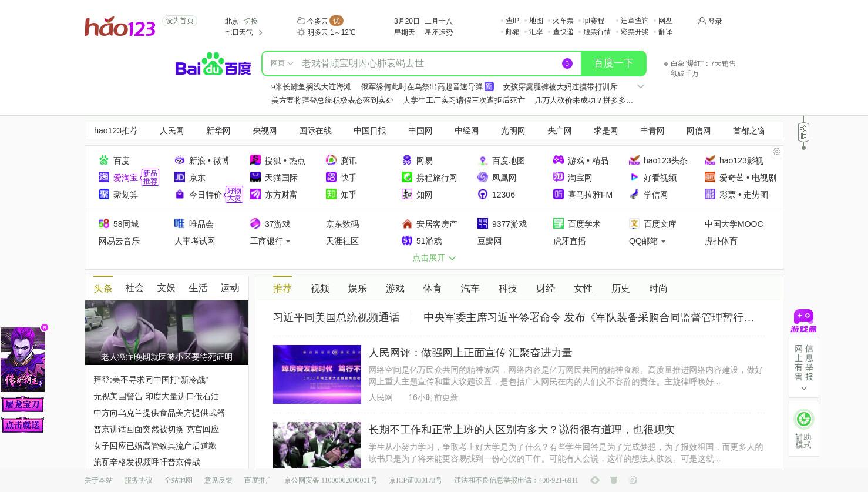Click the 爱奇艺 icon
This screenshot has height=492, width=868.
point(710,177)
